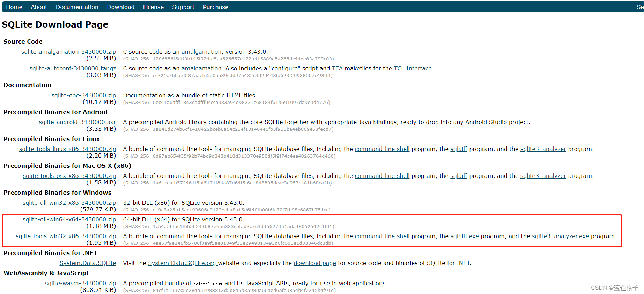Download sqlite-dll-win64-x64-3430000.zip
The width and height of the screenshot is (644, 294).
tap(69, 219)
